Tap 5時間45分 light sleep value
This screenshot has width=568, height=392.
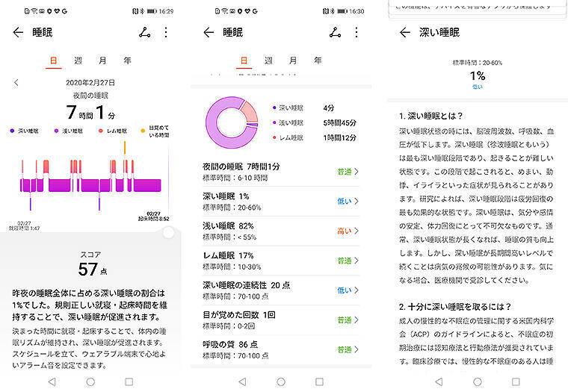(340, 122)
